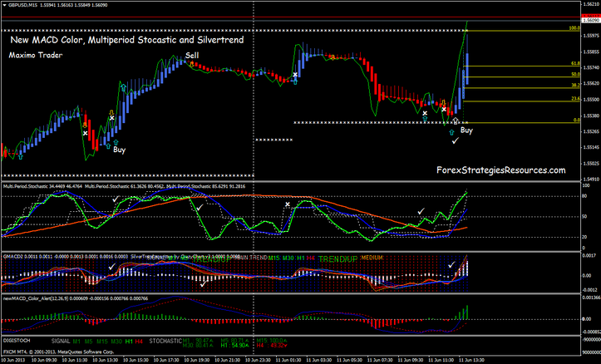Click the 1.56210 price axis value
This screenshot has width=601, height=364.
click(592, 4)
